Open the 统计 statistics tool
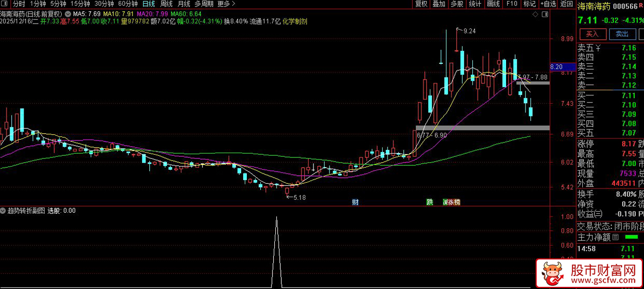Image resolution: width=644 pixels, height=289 pixels. (475, 4)
